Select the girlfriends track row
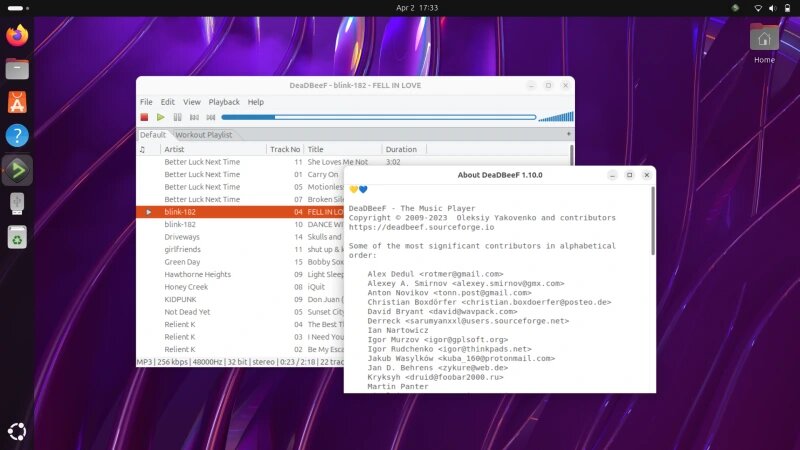 pos(240,249)
